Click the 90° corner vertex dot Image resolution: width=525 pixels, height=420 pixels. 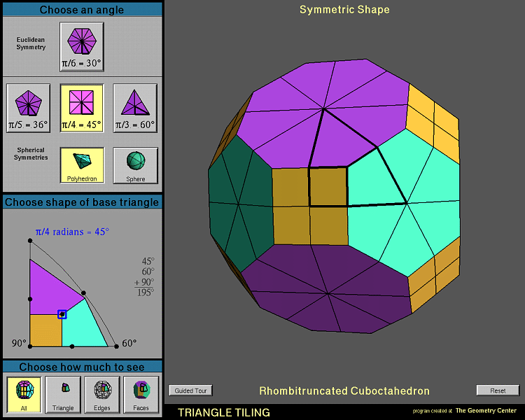pyautogui.click(x=30, y=346)
